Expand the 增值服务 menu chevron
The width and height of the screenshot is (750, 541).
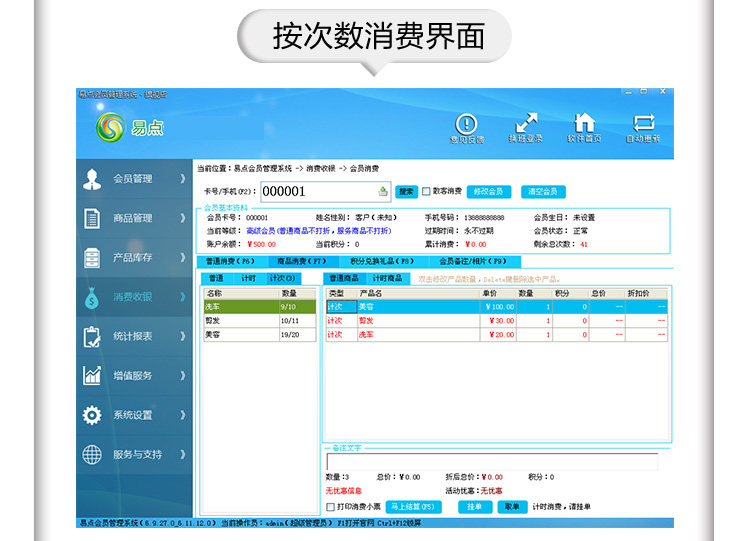point(183,375)
